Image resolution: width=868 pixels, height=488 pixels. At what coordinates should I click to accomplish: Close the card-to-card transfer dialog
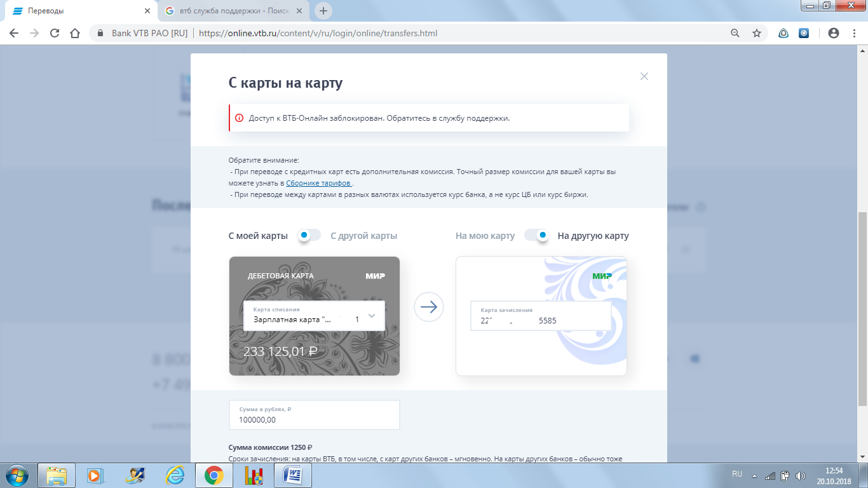(x=644, y=76)
